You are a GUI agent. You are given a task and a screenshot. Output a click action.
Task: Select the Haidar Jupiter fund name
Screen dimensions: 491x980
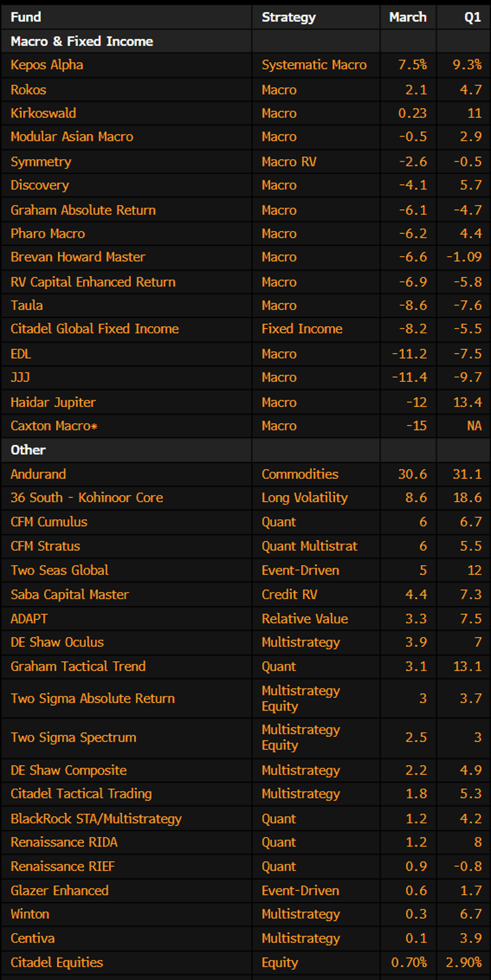click(x=53, y=402)
